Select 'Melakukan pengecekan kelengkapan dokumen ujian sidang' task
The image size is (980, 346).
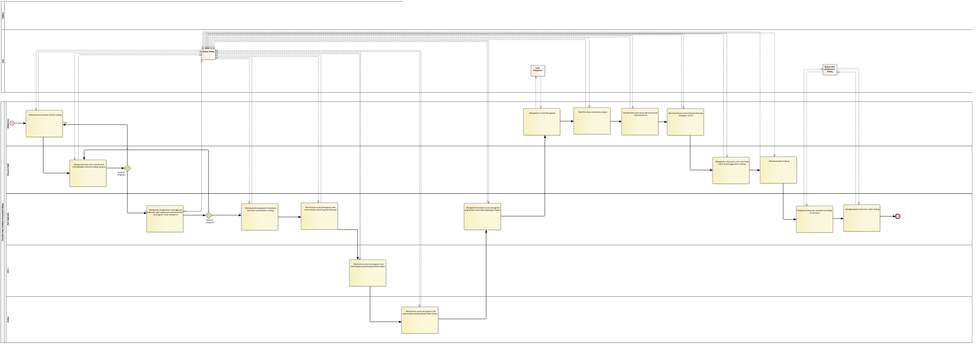click(165, 219)
